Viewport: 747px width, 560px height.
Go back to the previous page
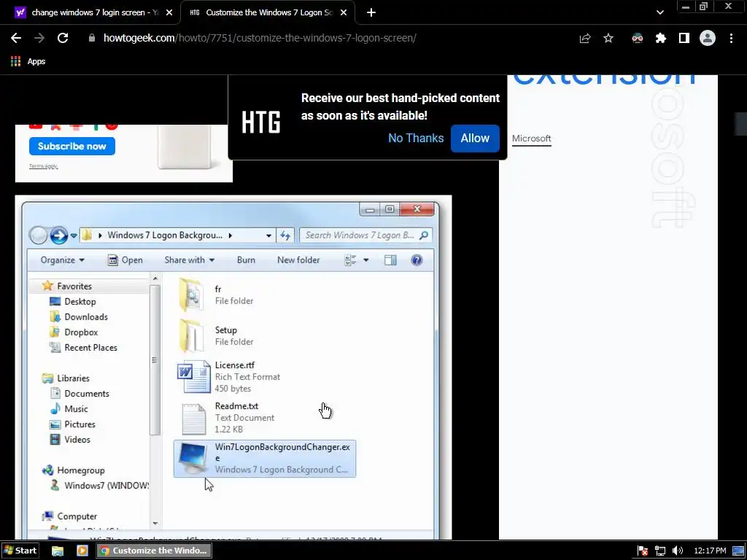pyautogui.click(x=16, y=38)
